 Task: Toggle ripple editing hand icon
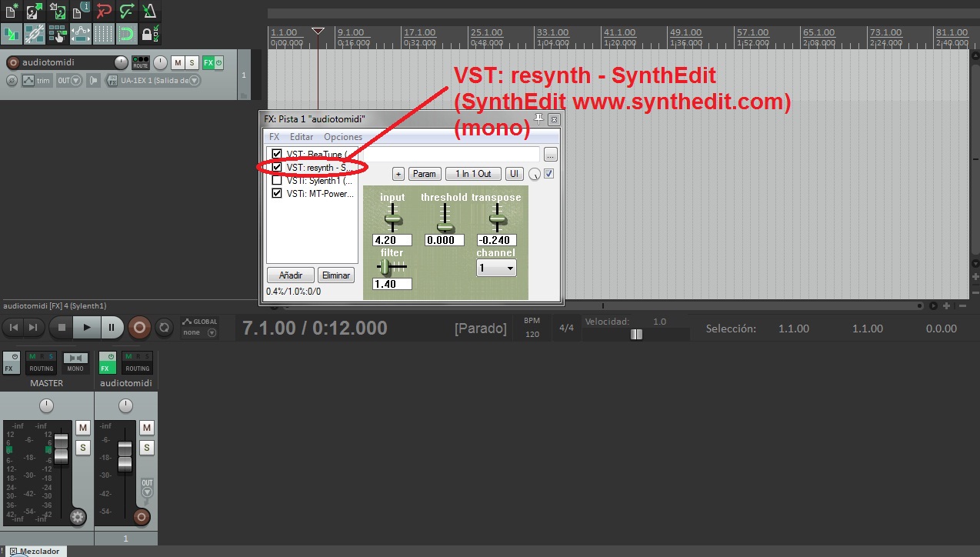[x=57, y=34]
